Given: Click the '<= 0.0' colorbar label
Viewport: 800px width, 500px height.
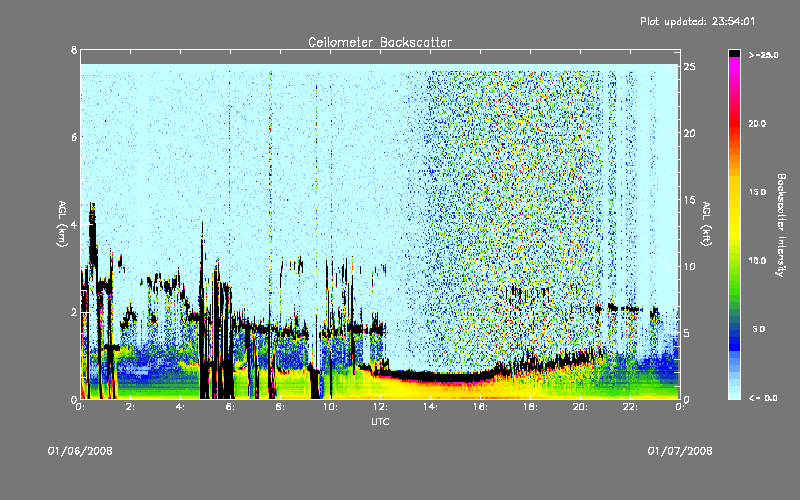Looking at the screenshot, I should 763,398.
